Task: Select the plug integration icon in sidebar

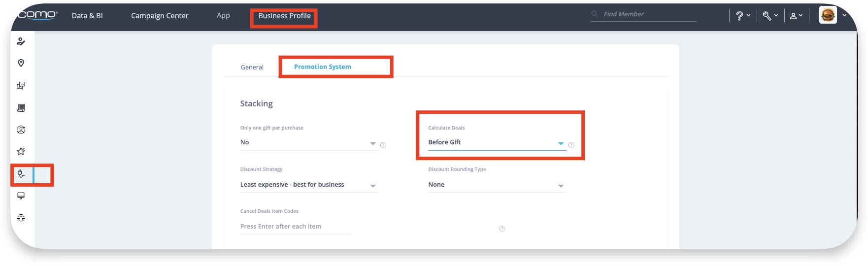Action: [21, 174]
